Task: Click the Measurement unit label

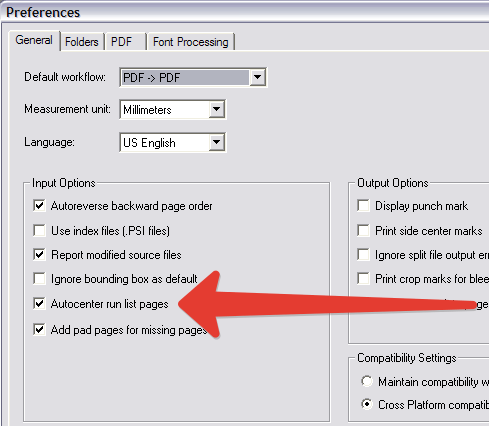Action: pyautogui.click(x=67, y=109)
